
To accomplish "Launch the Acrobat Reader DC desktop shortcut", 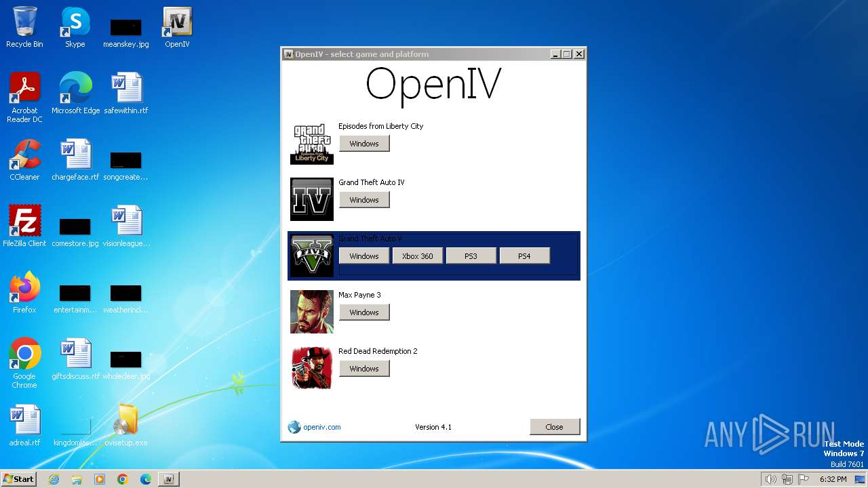I will (24, 97).
